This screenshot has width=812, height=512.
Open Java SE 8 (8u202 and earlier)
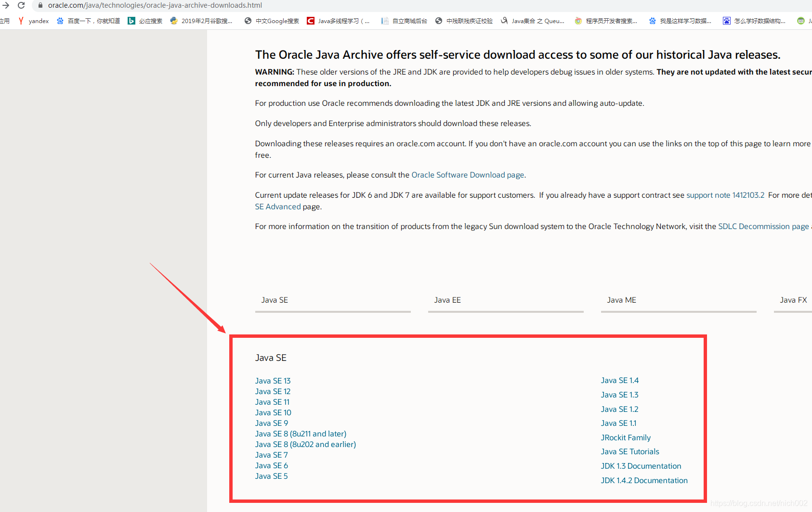[306, 445]
